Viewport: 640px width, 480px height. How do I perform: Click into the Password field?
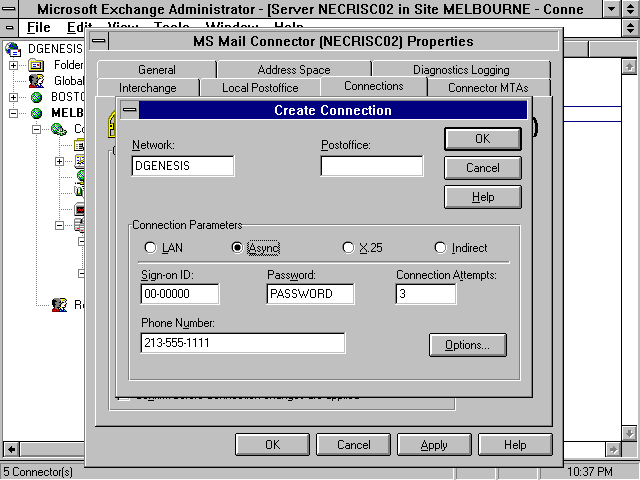pos(310,294)
